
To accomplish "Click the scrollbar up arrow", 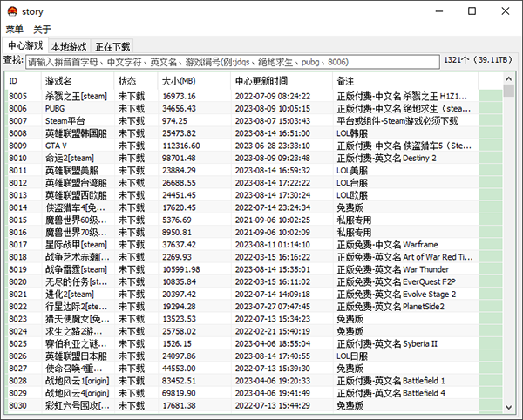I will click(510, 79).
